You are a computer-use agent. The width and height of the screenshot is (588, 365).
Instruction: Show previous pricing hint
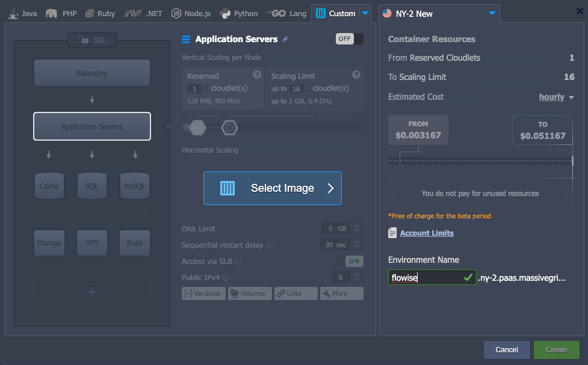[394, 194]
